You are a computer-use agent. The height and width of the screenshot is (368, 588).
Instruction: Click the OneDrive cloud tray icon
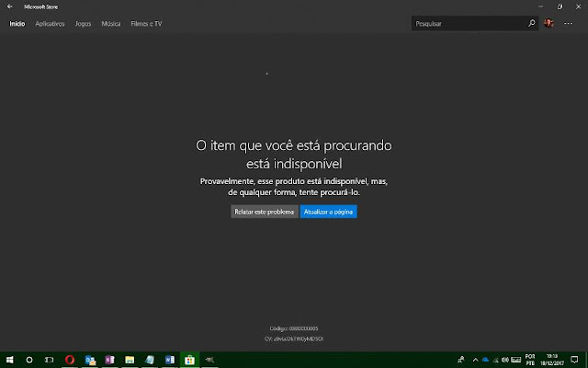click(486, 360)
